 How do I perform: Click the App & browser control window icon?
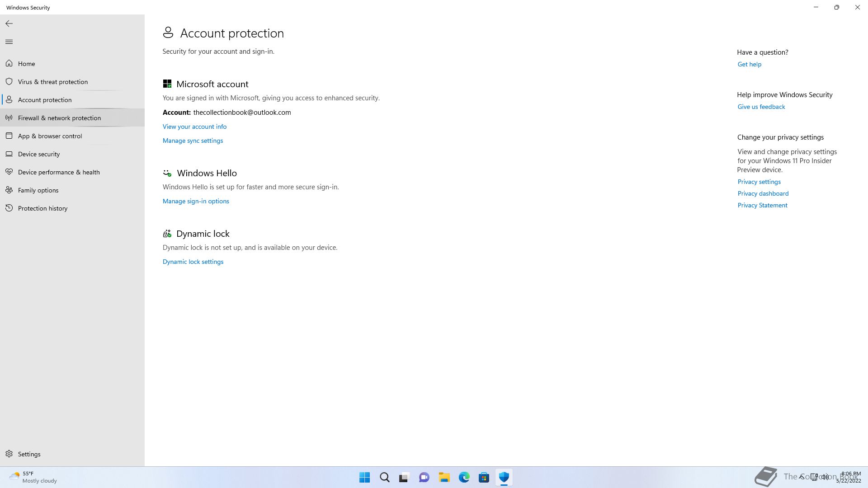pyautogui.click(x=9, y=136)
